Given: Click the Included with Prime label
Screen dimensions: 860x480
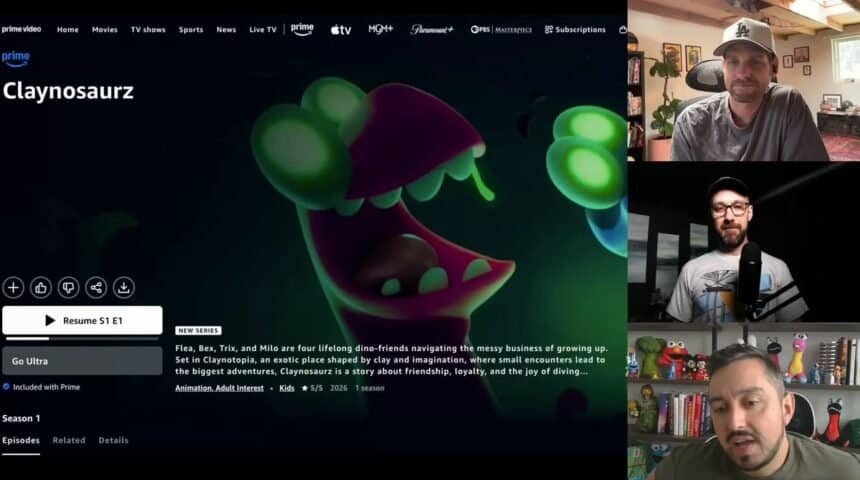Looking at the screenshot, I should 41,387.
